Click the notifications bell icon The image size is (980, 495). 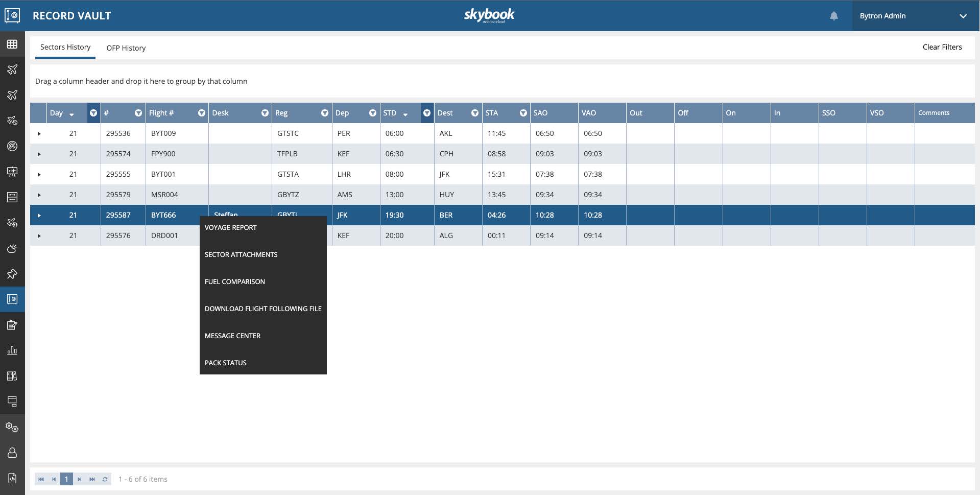click(834, 16)
